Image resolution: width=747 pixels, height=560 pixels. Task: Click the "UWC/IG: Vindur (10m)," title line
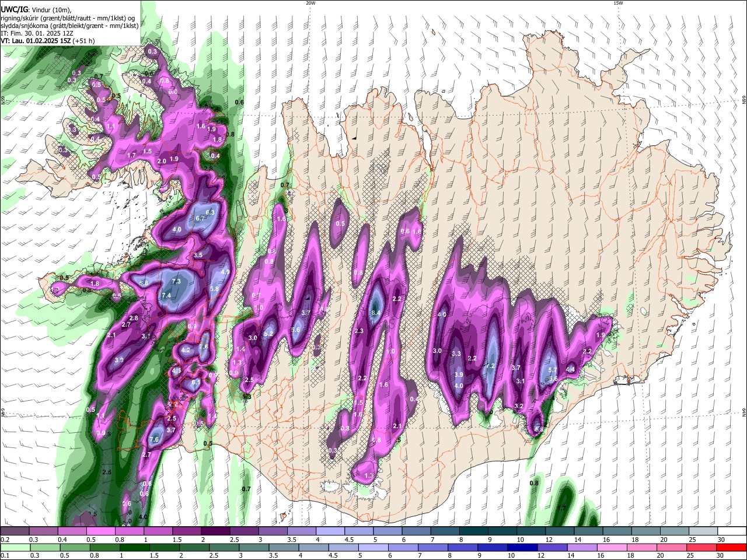tap(36, 10)
